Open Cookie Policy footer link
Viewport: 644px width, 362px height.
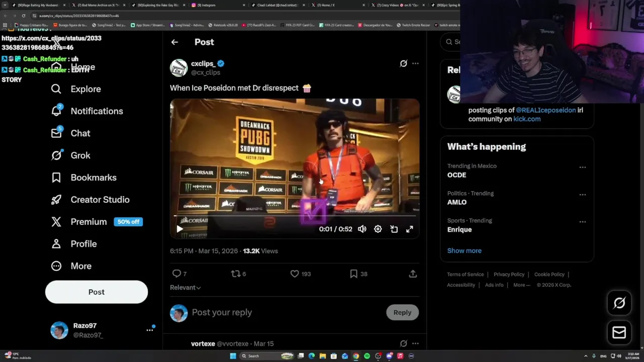click(549, 275)
